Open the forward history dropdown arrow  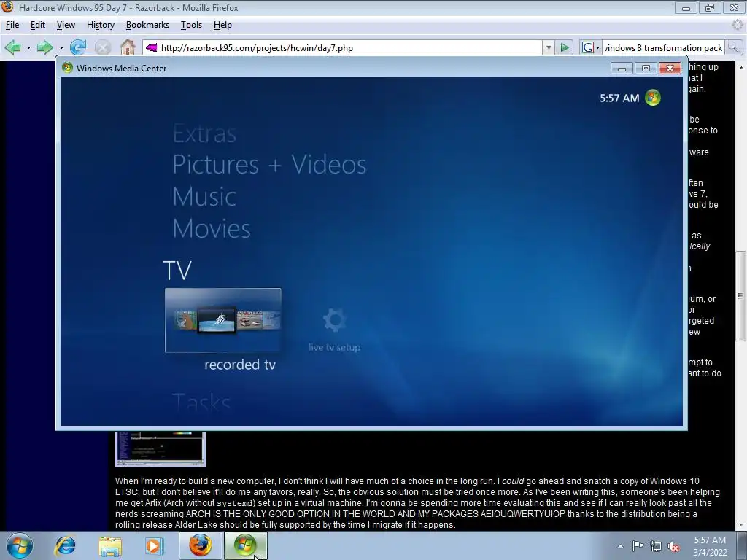[x=61, y=47]
